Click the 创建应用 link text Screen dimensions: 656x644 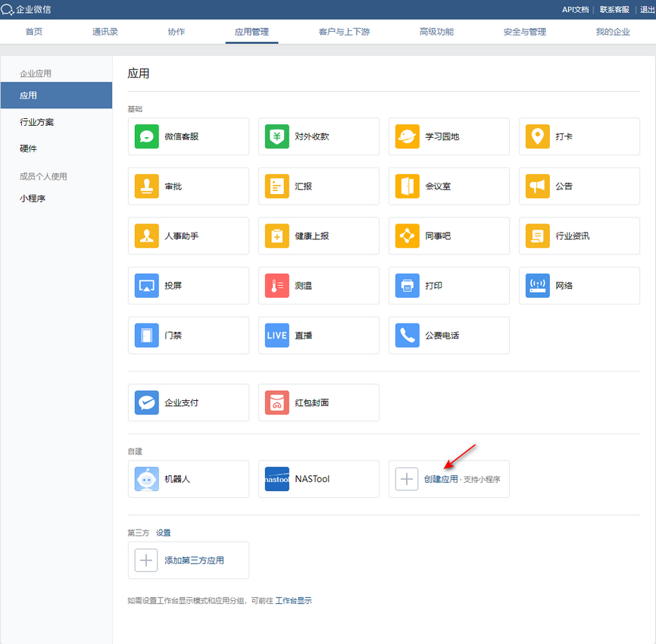441,479
